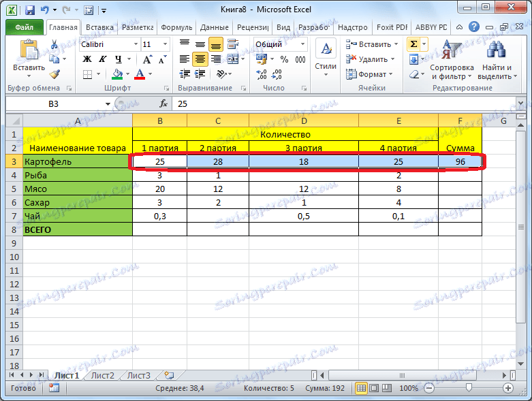Click the Merge and Center icon
This screenshot has width=532, height=401.
[233, 59]
